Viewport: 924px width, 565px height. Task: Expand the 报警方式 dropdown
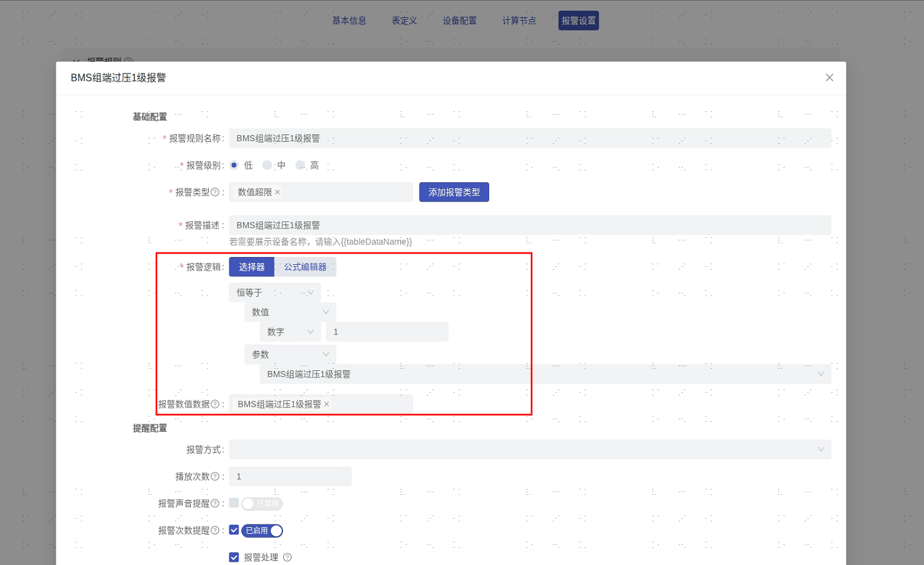(x=530, y=450)
